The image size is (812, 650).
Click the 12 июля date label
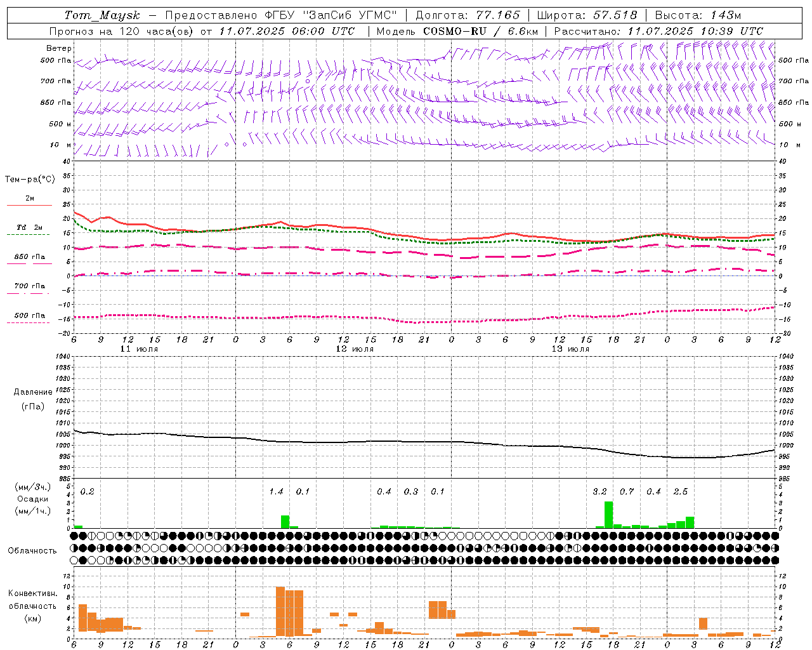355,349
